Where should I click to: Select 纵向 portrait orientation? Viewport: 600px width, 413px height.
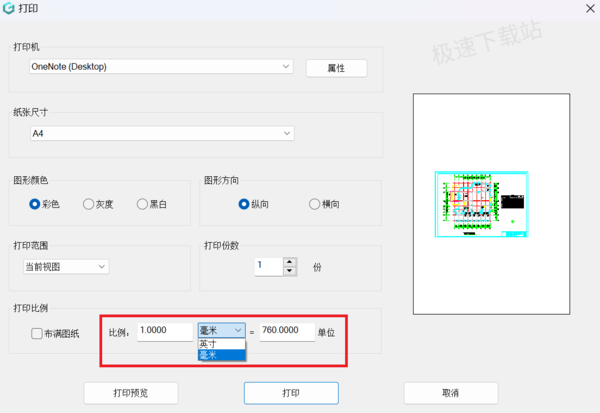[x=244, y=204]
